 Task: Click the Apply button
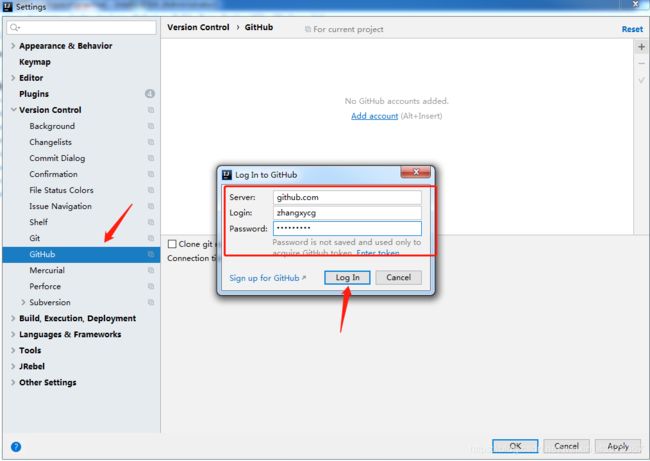[x=618, y=446]
